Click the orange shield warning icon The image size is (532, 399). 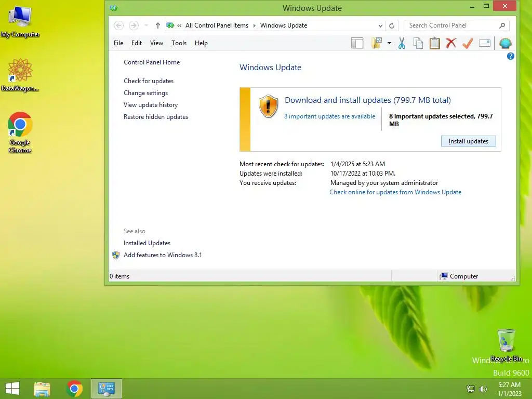coord(268,106)
